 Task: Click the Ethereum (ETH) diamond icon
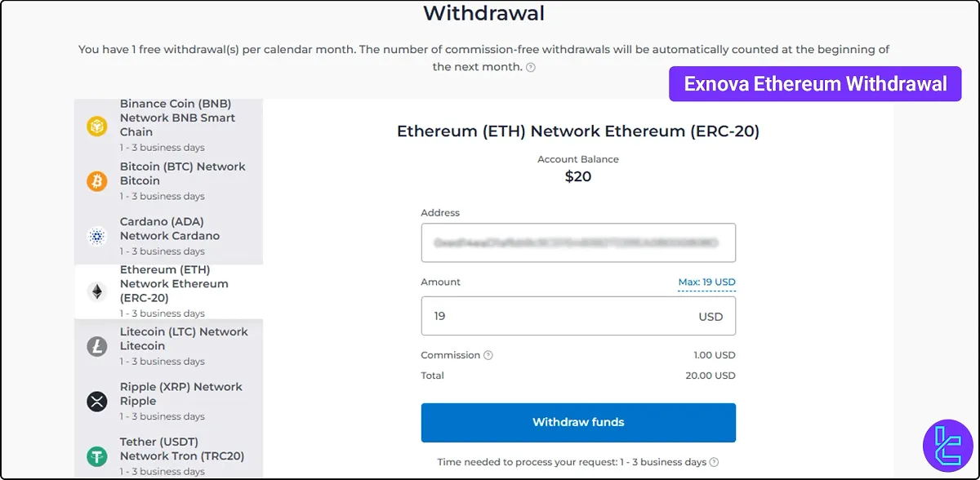pyautogui.click(x=96, y=291)
